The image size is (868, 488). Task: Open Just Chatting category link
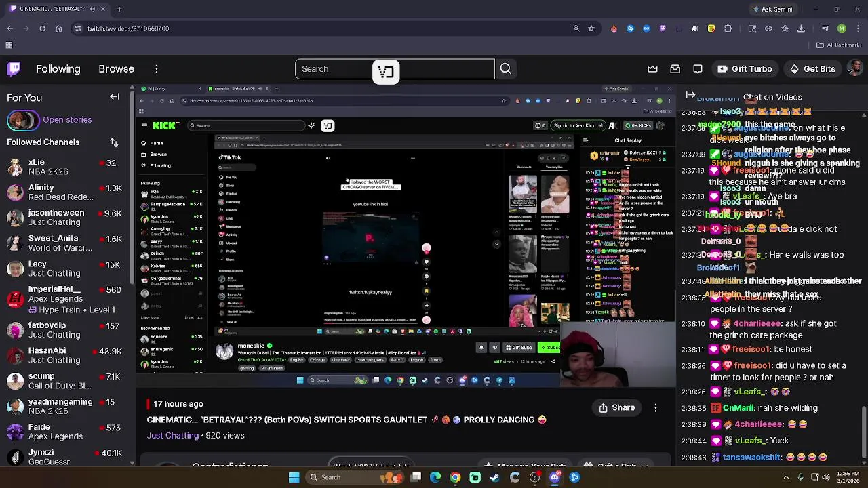tap(173, 436)
